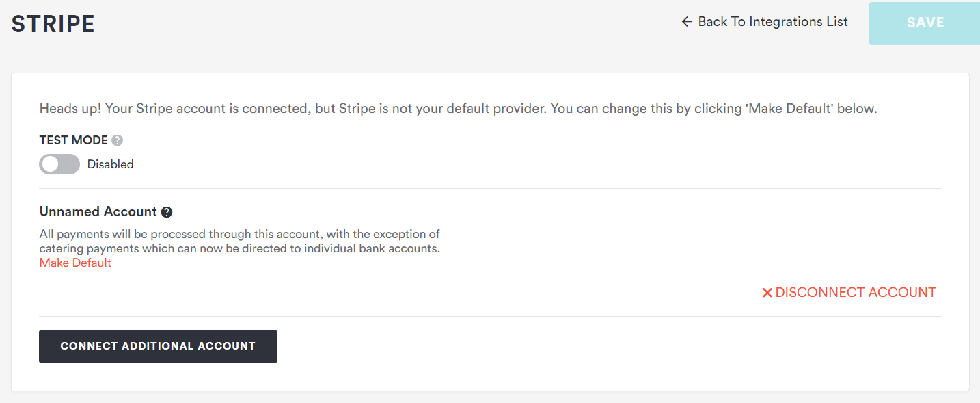Click the Make Default link
The height and width of the screenshot is (403, 980).
click(75, 263)
